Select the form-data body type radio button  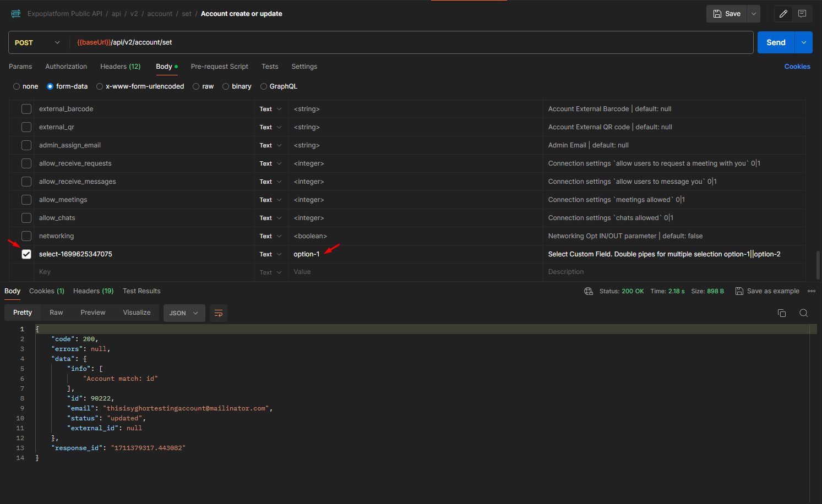[x=50, y=86]
